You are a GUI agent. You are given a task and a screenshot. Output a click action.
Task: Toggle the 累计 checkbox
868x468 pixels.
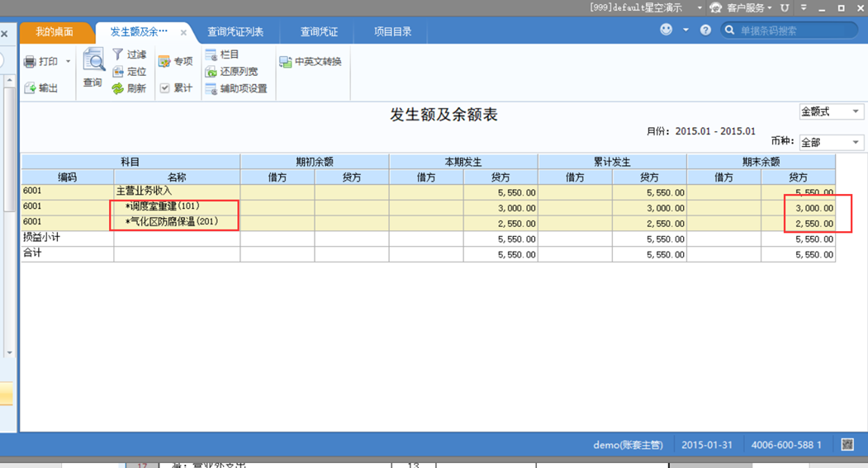pyautogui.click(x=164, y=88)
